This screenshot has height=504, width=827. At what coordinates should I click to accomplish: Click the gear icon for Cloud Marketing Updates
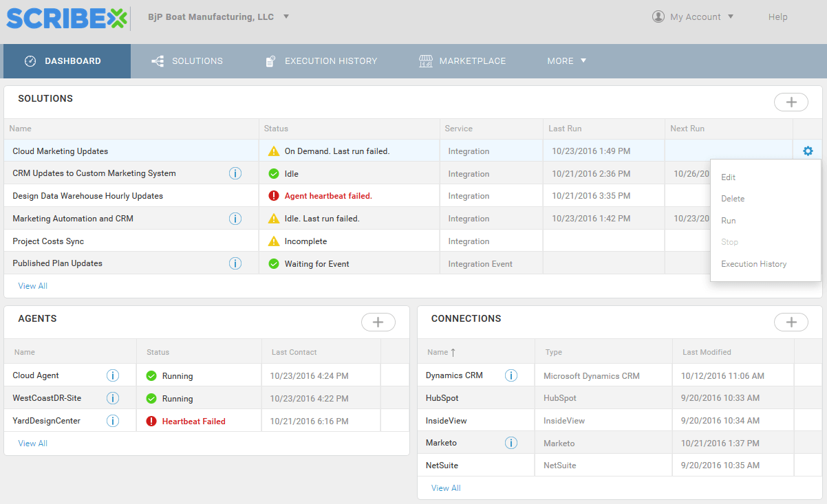click(808, 151)
